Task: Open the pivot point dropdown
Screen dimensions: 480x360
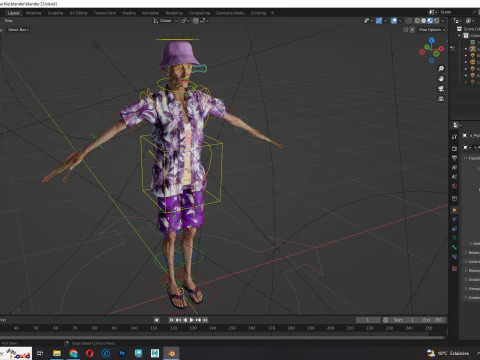Action: (x=185, y=21)
